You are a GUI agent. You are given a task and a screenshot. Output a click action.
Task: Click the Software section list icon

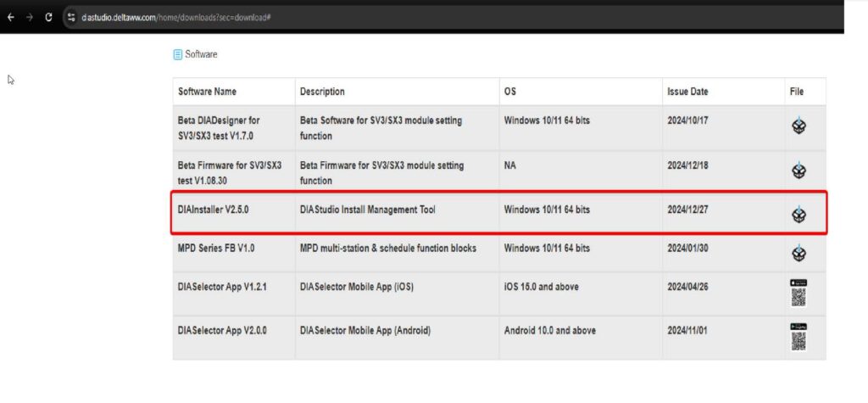[178, 54]
